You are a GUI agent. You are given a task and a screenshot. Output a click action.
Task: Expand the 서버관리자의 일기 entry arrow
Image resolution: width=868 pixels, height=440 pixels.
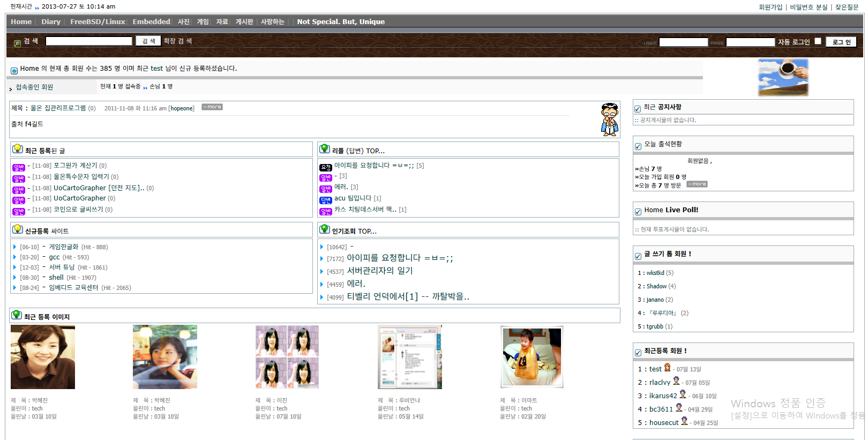pyautogui.click(x=321, y=272)
